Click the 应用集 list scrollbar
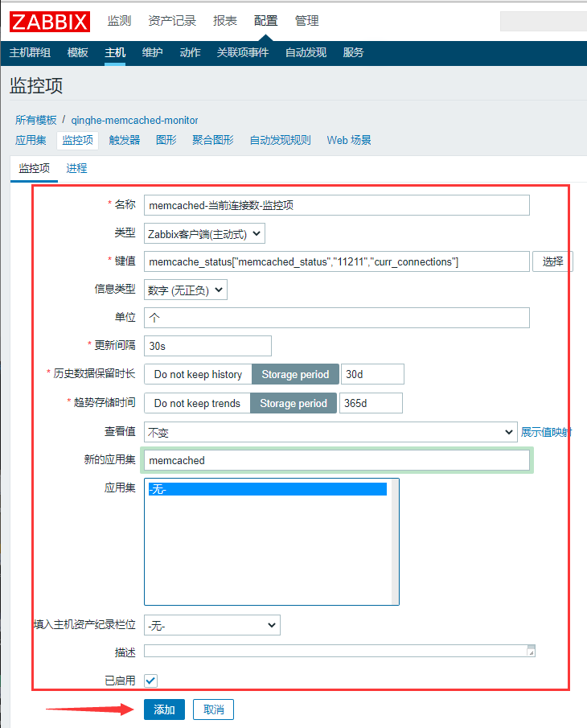This screenshot has width=587, height=728. 395,542
